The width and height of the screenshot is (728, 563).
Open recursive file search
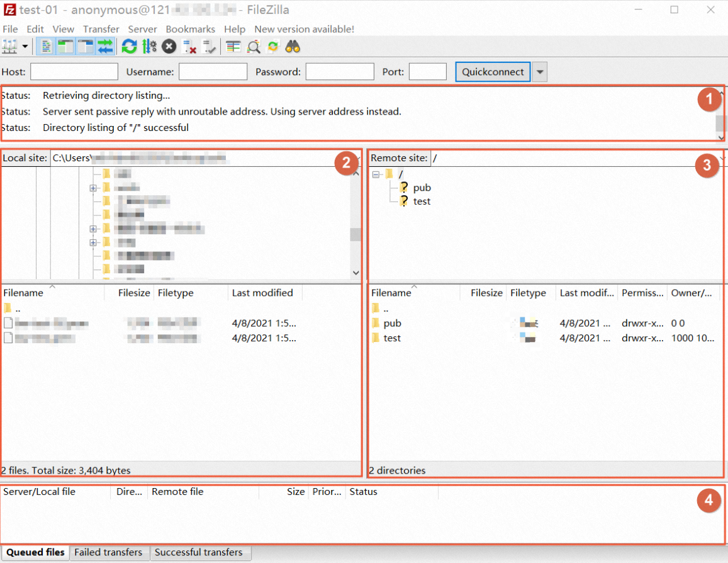(253, 46)
